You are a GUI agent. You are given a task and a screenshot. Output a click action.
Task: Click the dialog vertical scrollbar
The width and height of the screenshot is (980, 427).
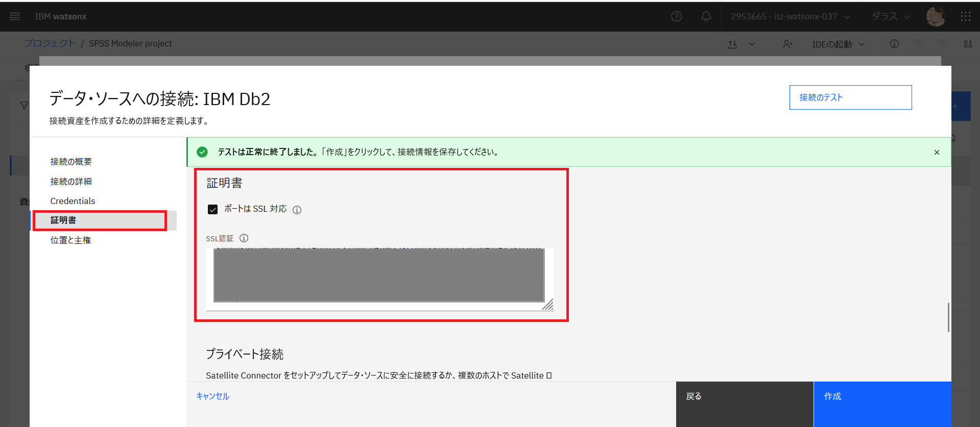pyautogui.click(x=948, y=317)
